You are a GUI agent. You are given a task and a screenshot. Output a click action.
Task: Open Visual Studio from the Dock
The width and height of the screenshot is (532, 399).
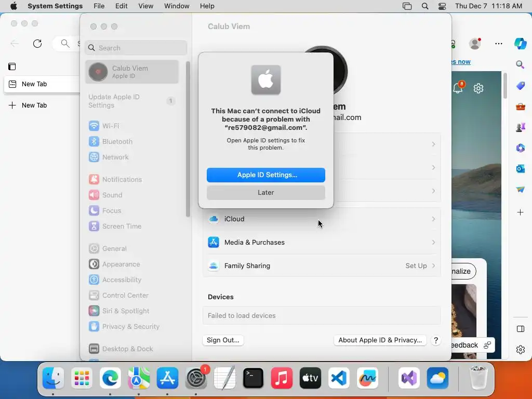[x=409, y=378]
